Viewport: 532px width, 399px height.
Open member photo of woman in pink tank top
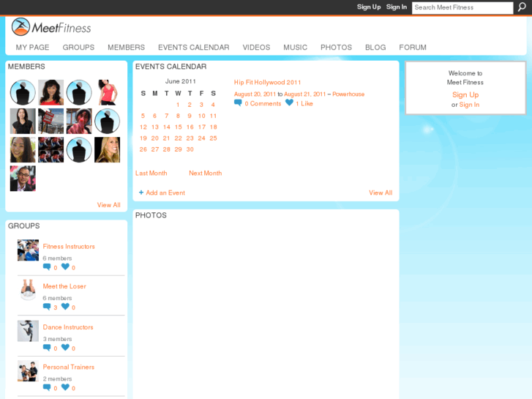point(108,92)
